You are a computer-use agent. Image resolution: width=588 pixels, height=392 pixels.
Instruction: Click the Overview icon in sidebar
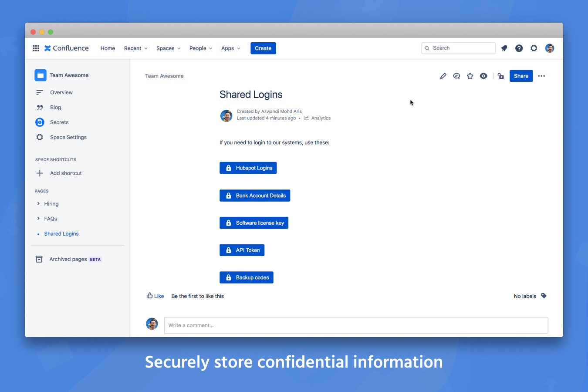click(x=40, y=92)
